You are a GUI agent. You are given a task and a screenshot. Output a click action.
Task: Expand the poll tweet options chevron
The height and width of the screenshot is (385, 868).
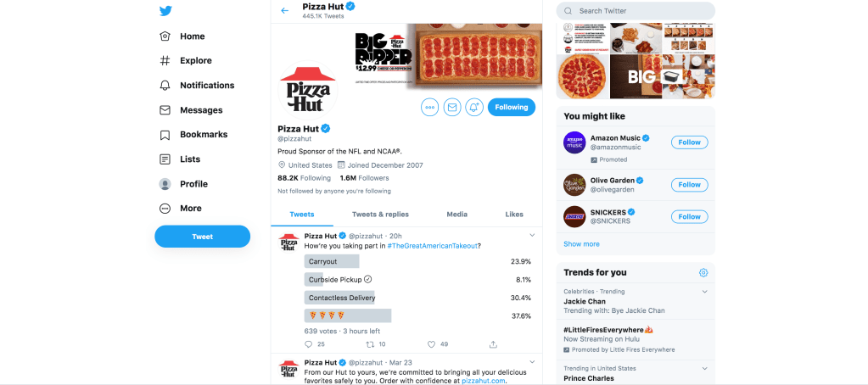532,235
